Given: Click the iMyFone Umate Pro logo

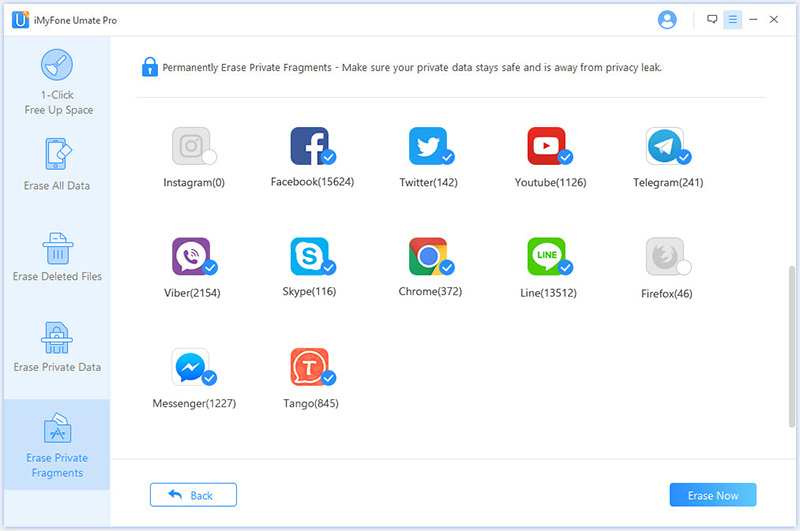Looking at the screenshot, I should tap(20, 20).
